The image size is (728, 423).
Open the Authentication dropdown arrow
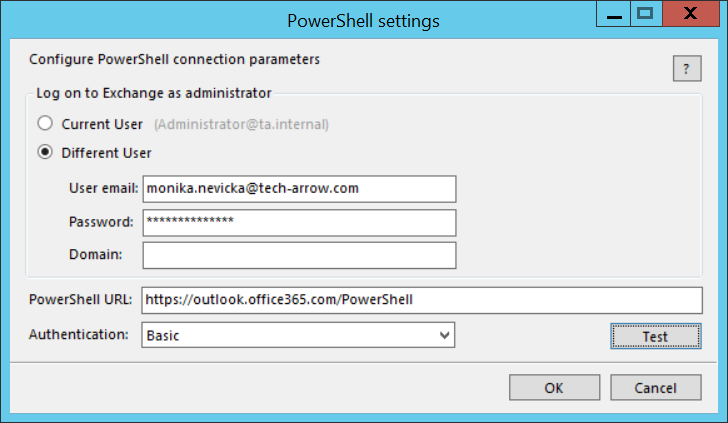tap(445, 336)
